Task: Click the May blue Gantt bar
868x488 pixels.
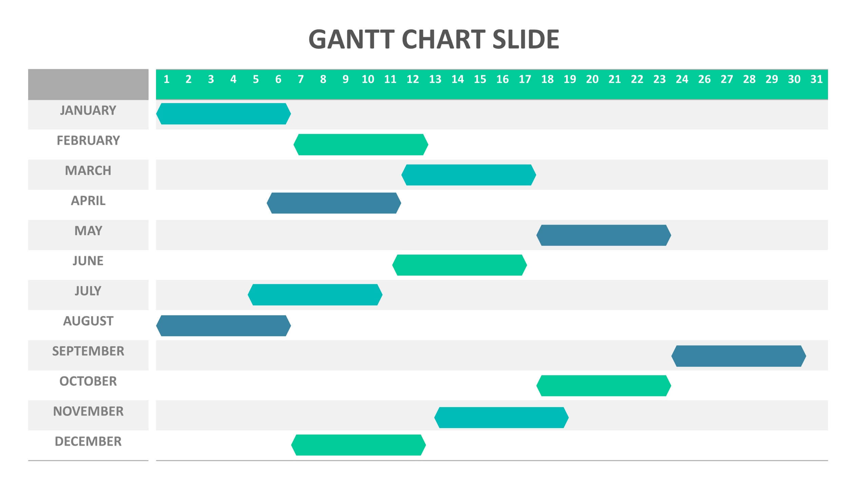Action: click(603, 235)
